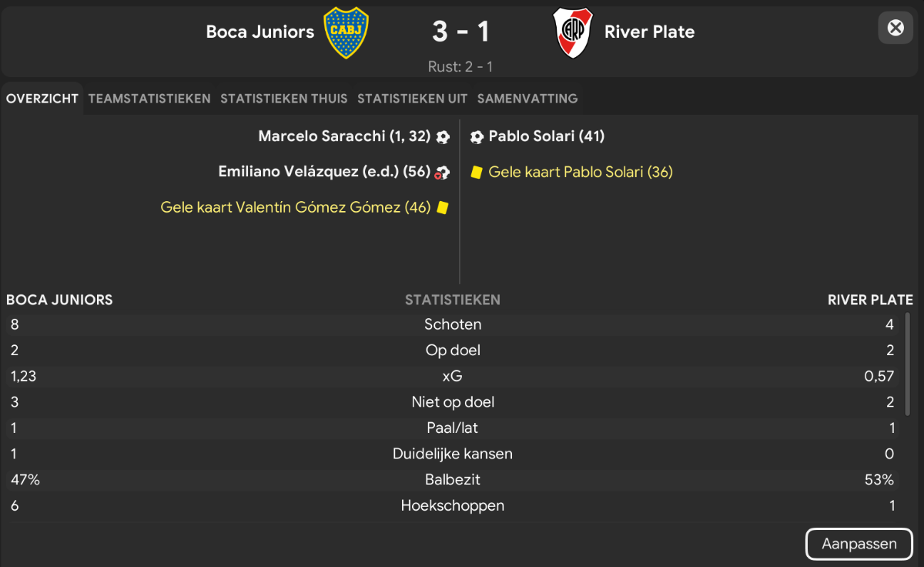Switch to the Teamstatistieken tab

149,99
